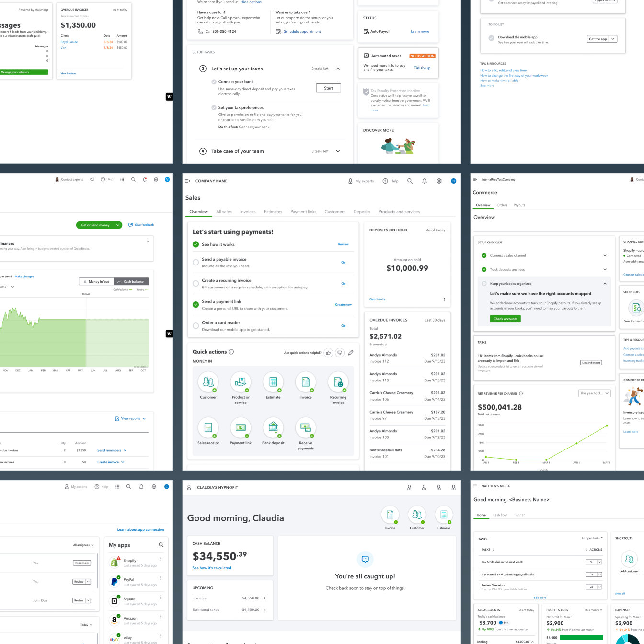Toggle the Order a card reader circle
The image size is (644, 644).
click(195, 325)
